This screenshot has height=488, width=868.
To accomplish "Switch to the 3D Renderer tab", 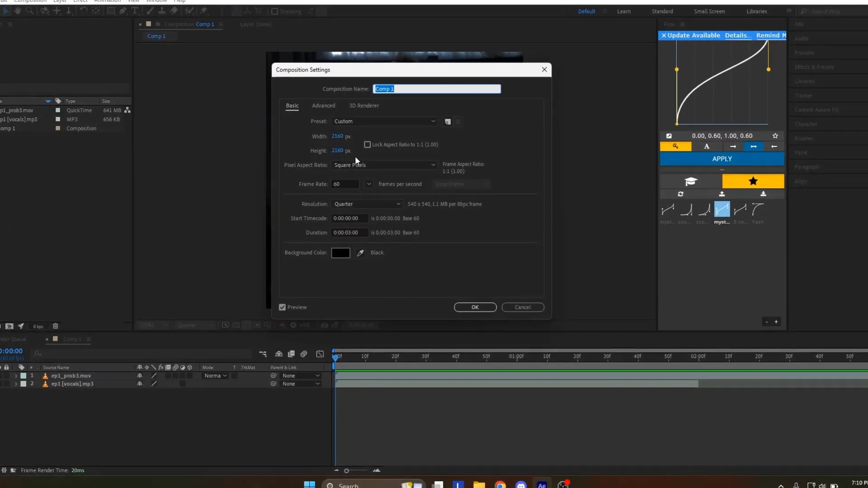I will 364,106.
